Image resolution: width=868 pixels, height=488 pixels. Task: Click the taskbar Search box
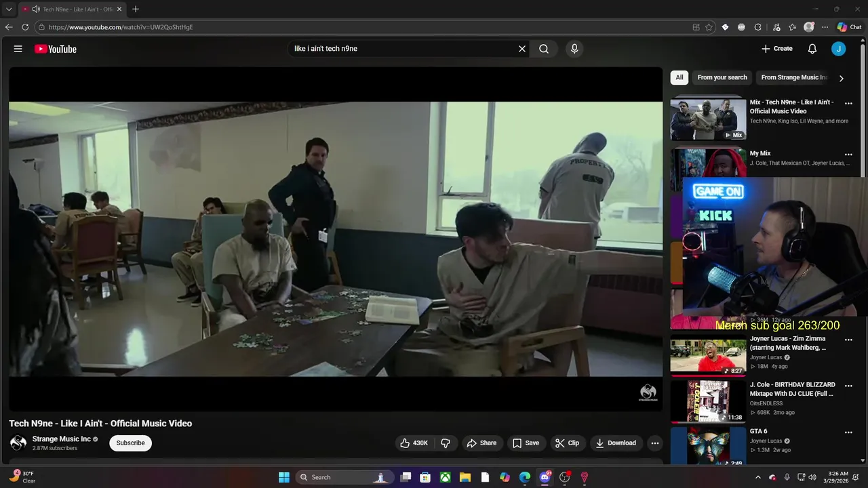point(344,477)
